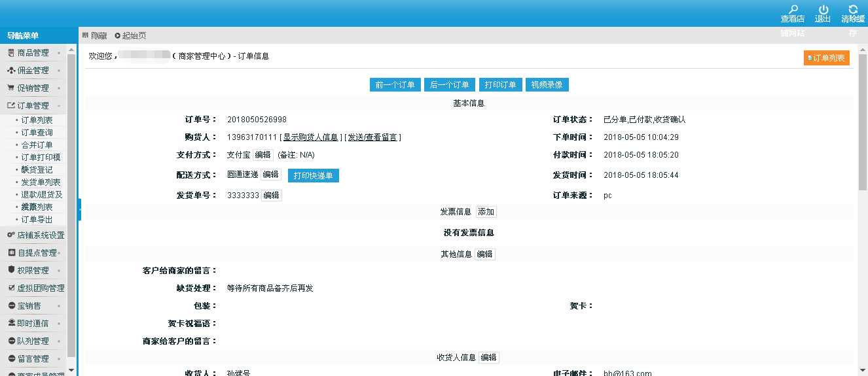Click the 显示购货人信息 link
The image size is (868, 376).
311,137
